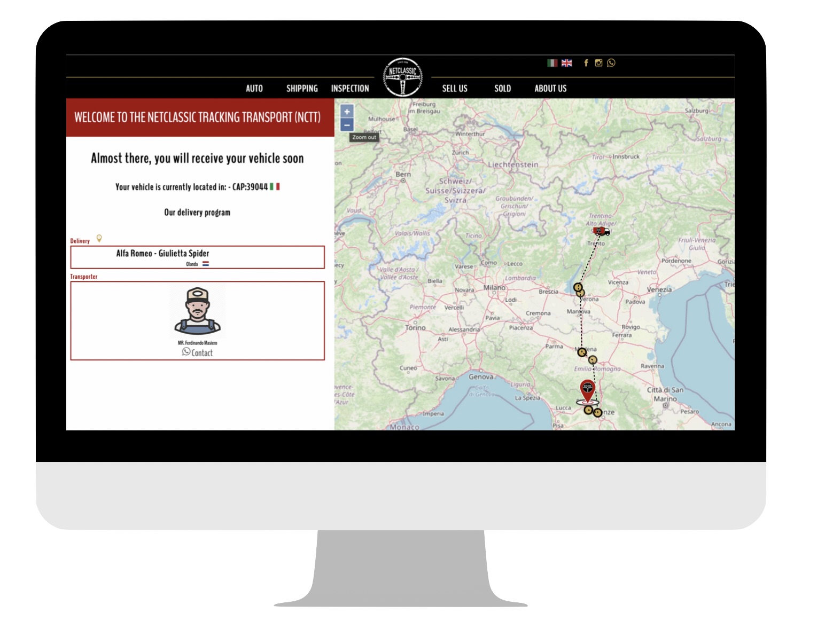Open the SHIPPING menu item

click(302, 89)
